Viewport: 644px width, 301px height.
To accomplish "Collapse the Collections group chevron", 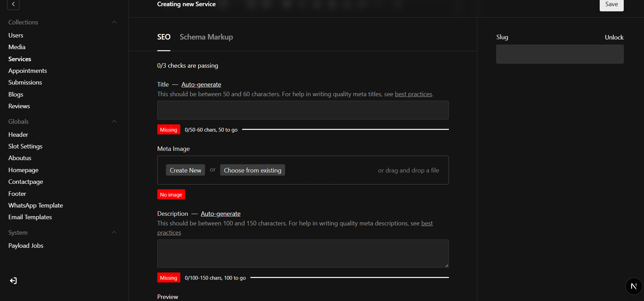I will 114,22.
